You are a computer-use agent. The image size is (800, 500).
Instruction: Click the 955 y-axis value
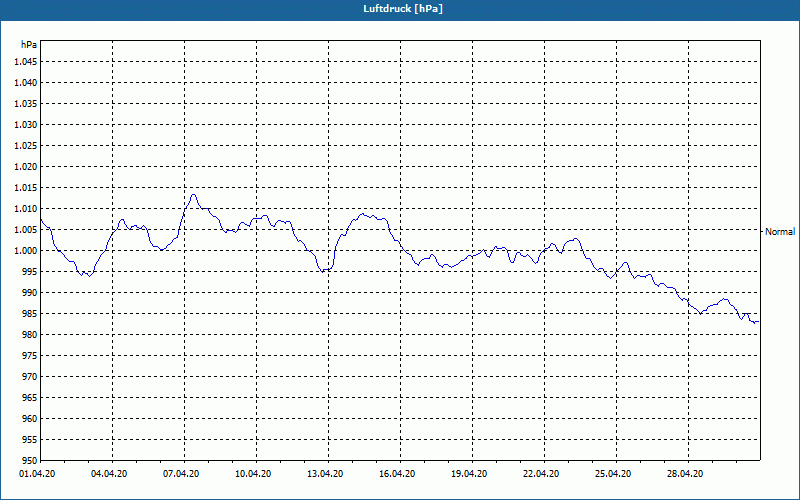[x=30, y=440]
